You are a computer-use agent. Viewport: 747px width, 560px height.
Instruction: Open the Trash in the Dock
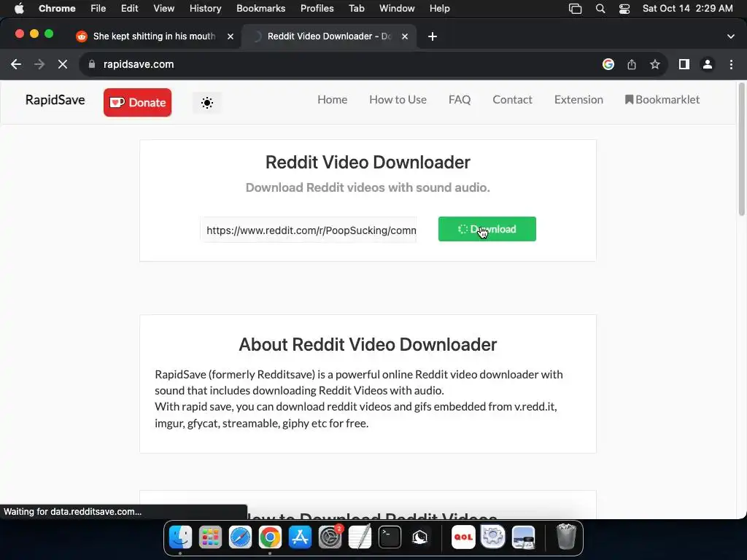coord(566,537)
